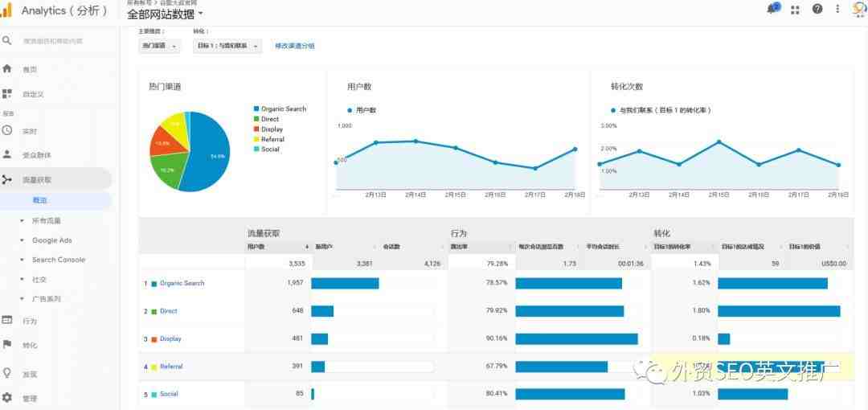
Task: Click the sort arrow on 用户数 column
Action: pos(307,247)
